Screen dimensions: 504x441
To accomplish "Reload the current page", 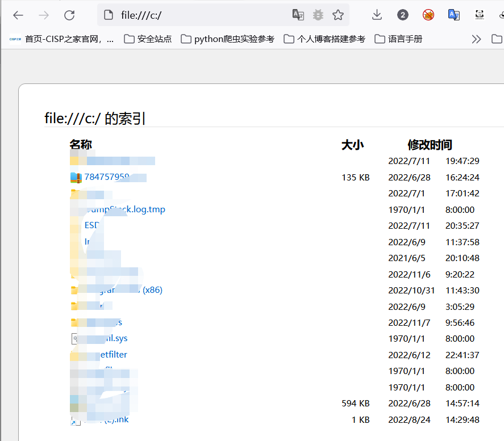I will click(x=69, y=15).
